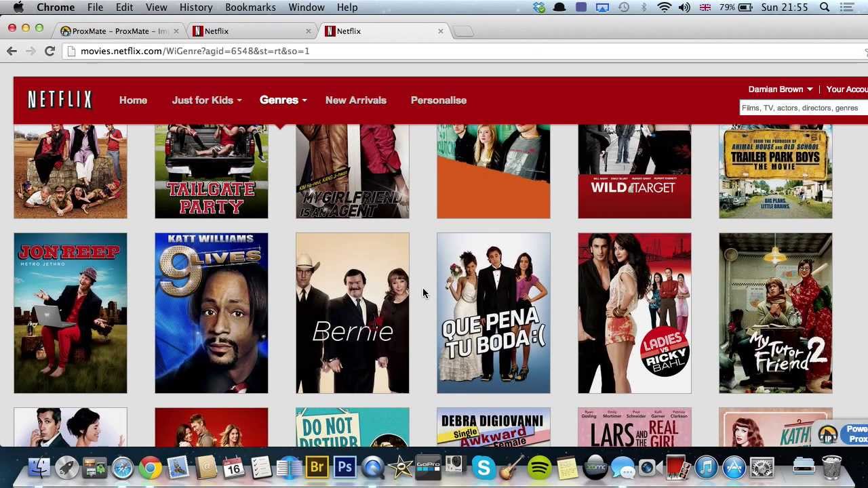Open Reminders checklist icon in dock
Image resolution: width=868 pixels, height=488 pixels.
pyautogui.click(x=261, y=467)
